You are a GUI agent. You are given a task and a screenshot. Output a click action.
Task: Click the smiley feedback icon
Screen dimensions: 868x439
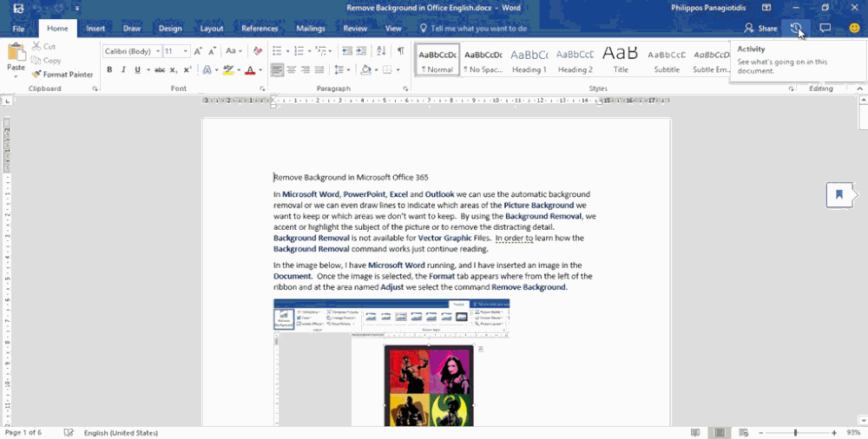[854, 29]
